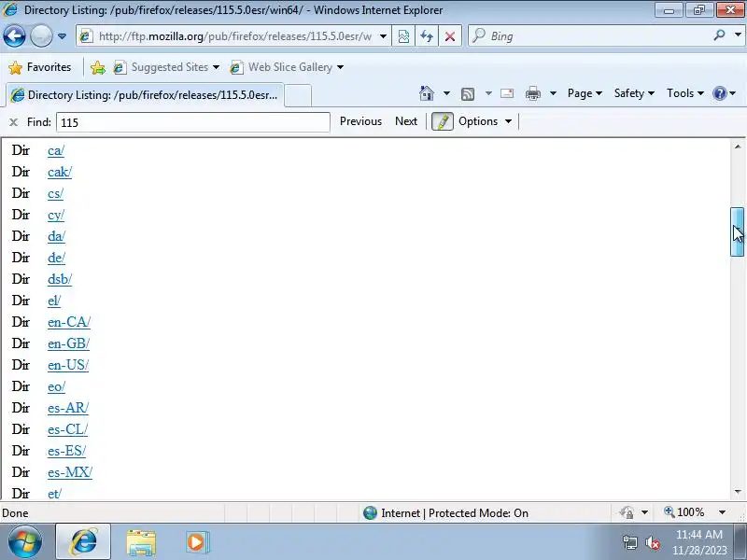
Task: Expand the Print options dropdown arrow
Action: click(553, 93)
